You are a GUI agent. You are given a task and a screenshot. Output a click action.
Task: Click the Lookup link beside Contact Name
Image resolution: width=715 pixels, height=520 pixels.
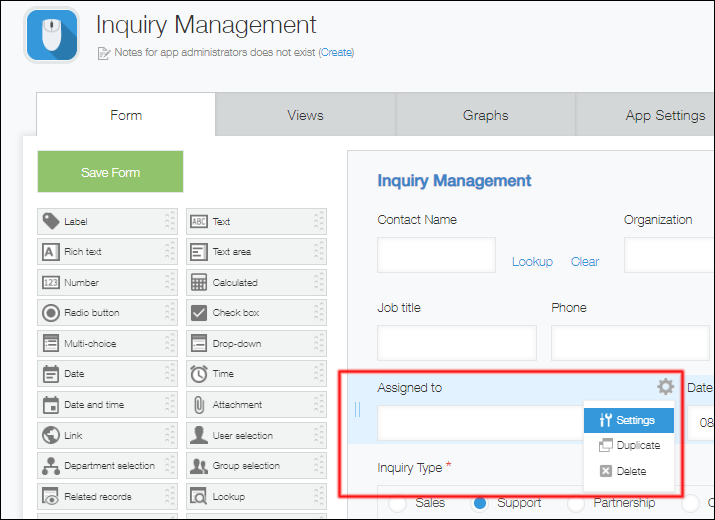(x=532, y=261)
